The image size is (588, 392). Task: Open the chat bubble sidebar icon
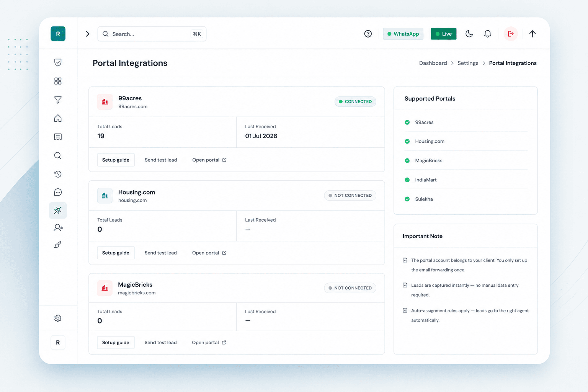coord(58,192)
